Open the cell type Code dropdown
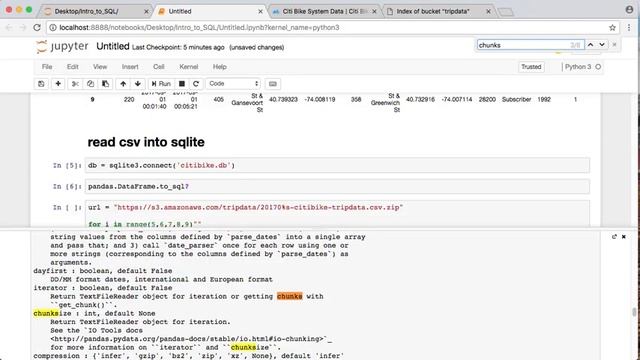This screenshot has height=360, width=640. click(233, 84)
